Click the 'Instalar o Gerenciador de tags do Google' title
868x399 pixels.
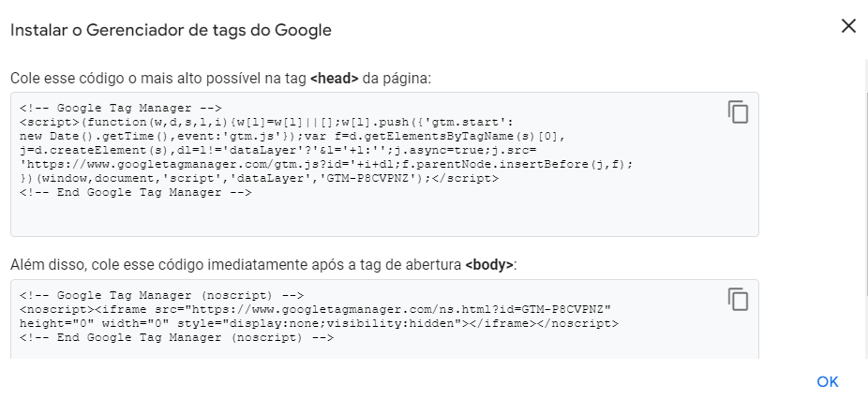(171, 30)
